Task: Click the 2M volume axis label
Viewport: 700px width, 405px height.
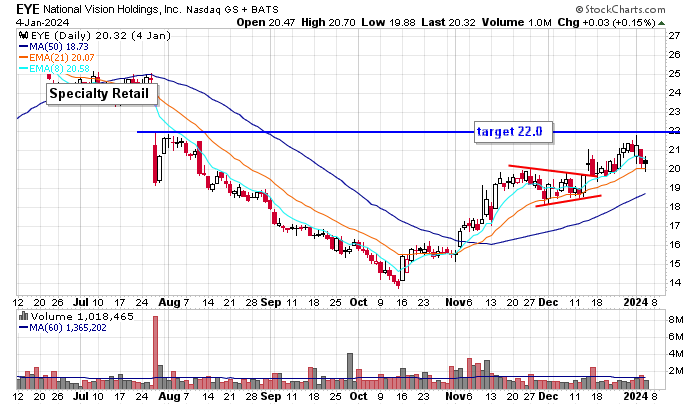Action: click(675, 371)
